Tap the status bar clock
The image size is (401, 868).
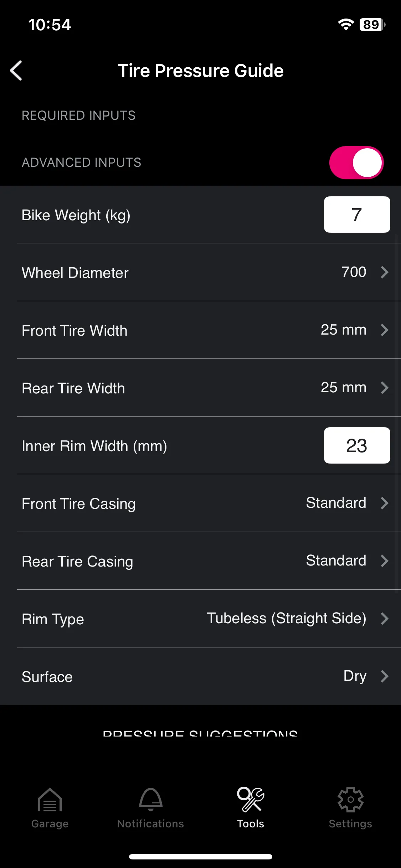point(50,25)
